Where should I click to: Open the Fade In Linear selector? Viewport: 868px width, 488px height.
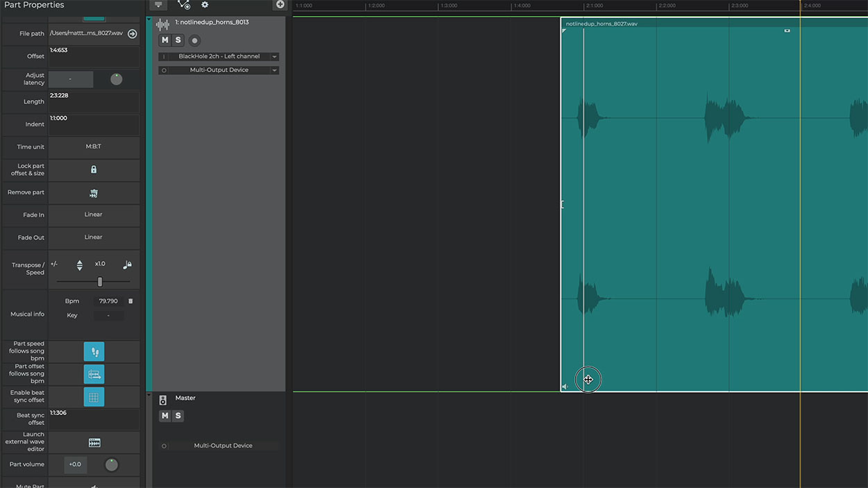click(94, 214)
